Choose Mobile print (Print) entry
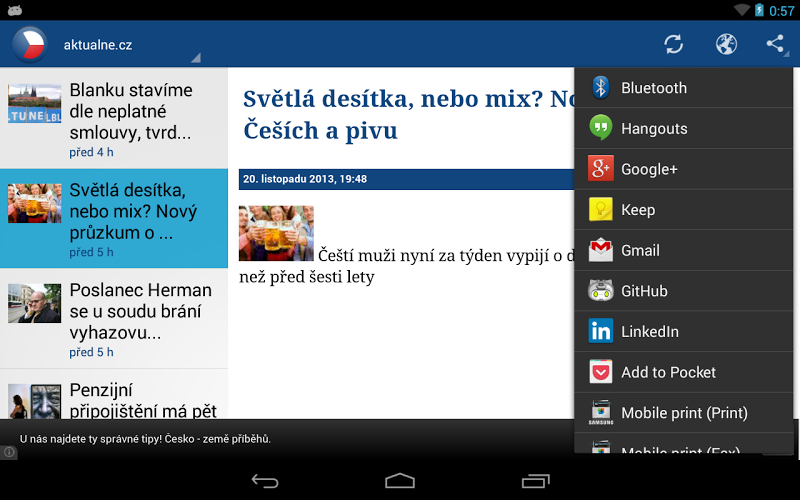800x500 pixels. 683,412
